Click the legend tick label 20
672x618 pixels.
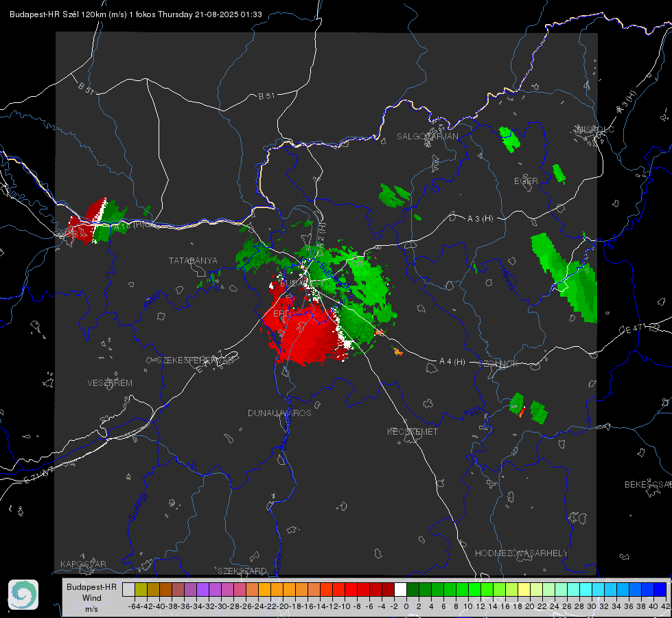click(530, 606)
